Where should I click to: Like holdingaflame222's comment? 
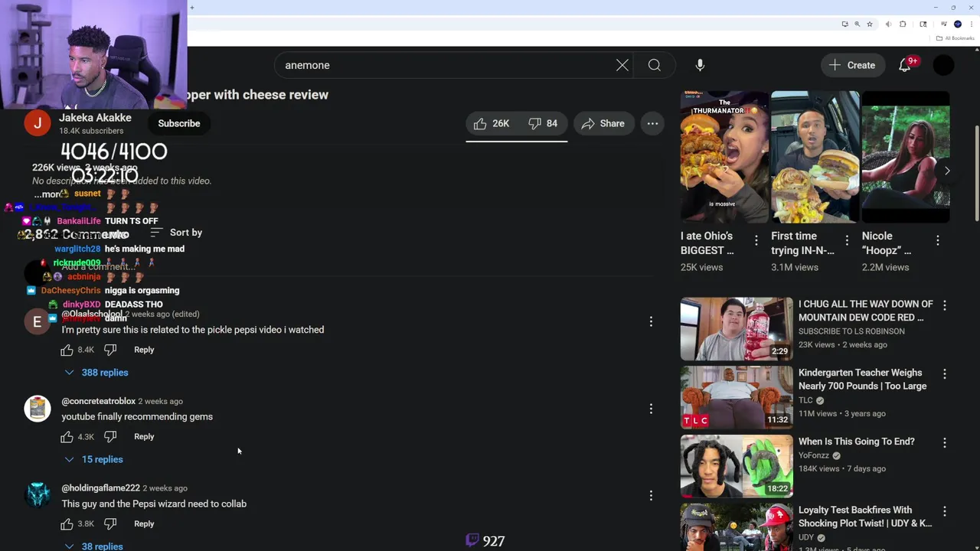point(67,524)
